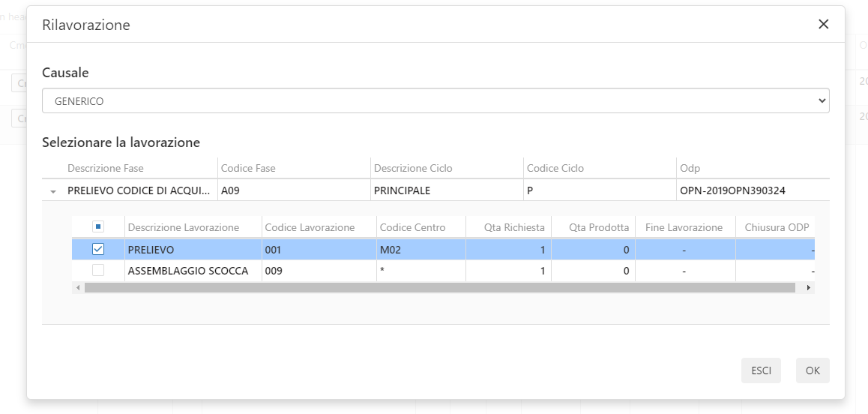Viewport: 868px width, 414px height.
Task: Select the M02 Codice Centro cell
Action: (391, 250)
